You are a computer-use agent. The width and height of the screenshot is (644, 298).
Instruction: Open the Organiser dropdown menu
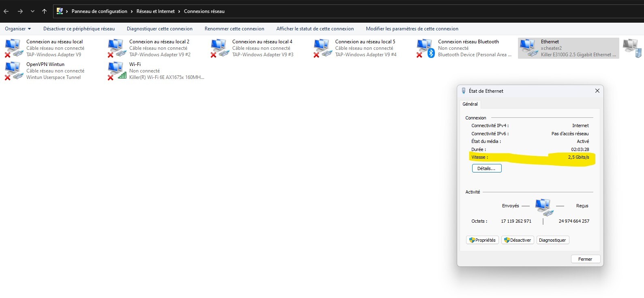pyautogui.click(x=18, y=29)
